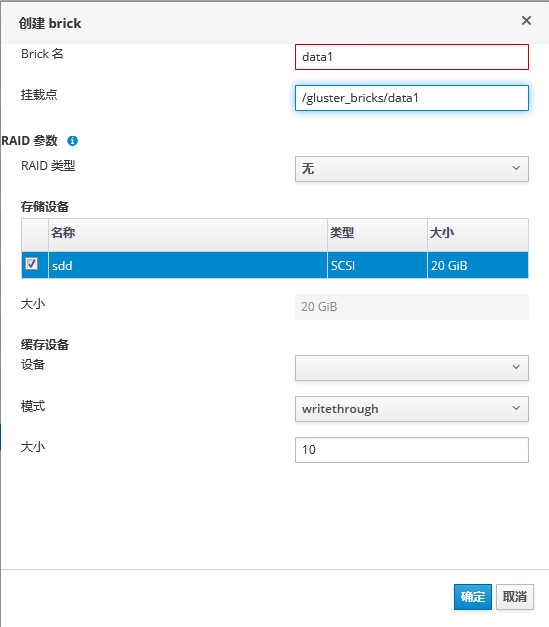The image size is (549, 627).
Task: Click the 缓存设备 section label
Action: click(45, 344)
